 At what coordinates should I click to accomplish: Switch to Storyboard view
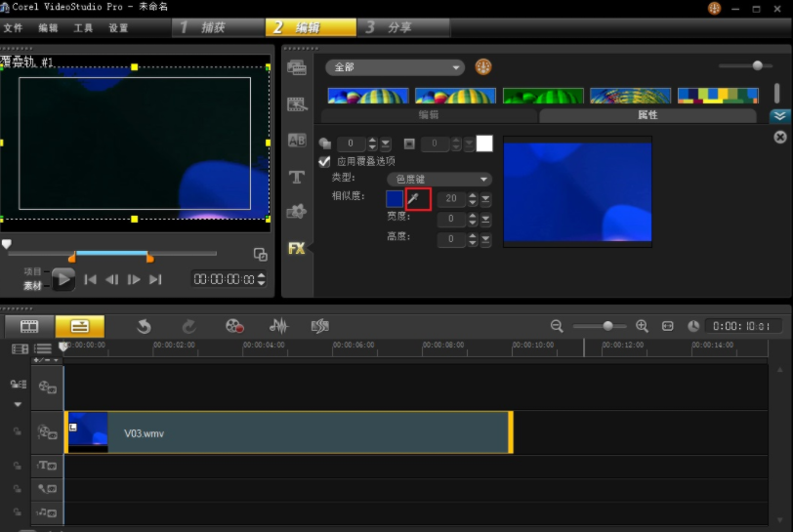click(29, 326)
